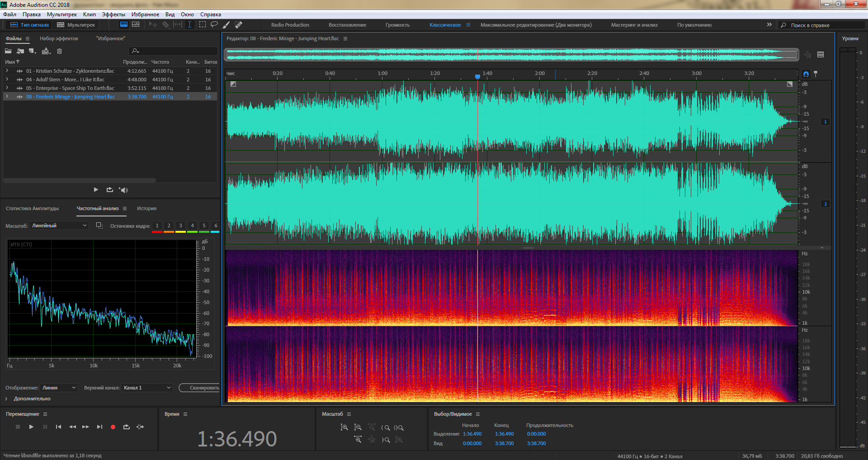This screenshot has width=868, height=460.
Task: Select Восстановление workspace
Action: pos(347,25)
